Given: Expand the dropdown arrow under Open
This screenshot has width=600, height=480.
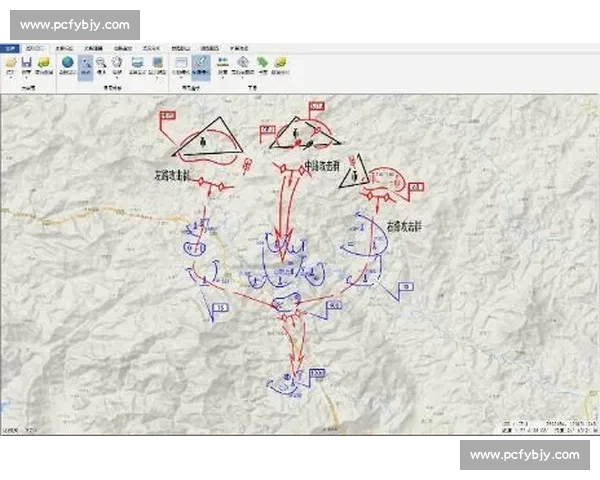Looking at the screenshot, I should point(10,78).
